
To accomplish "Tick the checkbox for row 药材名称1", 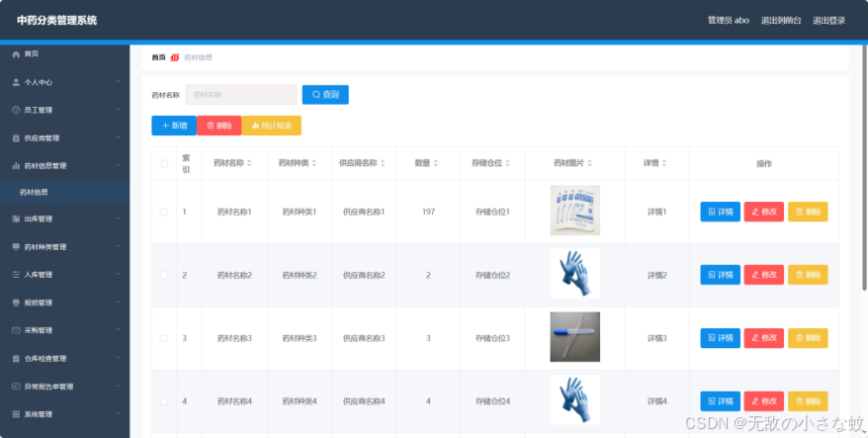I will [x=164, y=212].
